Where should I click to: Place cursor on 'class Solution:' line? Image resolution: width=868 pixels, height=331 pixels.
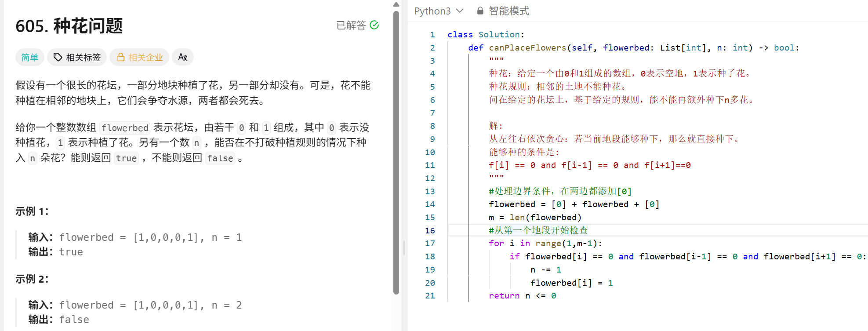pyautogui.click(x=486, y=35)
